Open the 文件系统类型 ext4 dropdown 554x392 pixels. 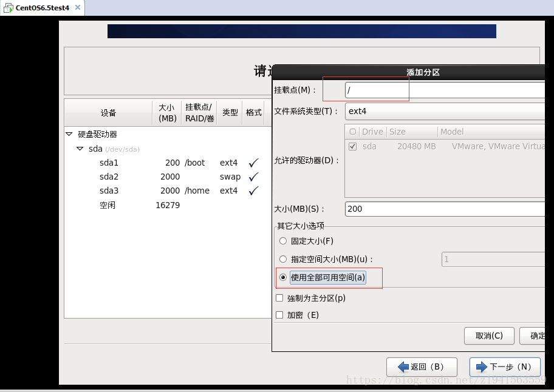pyautogui.click(x=445, y=111)
